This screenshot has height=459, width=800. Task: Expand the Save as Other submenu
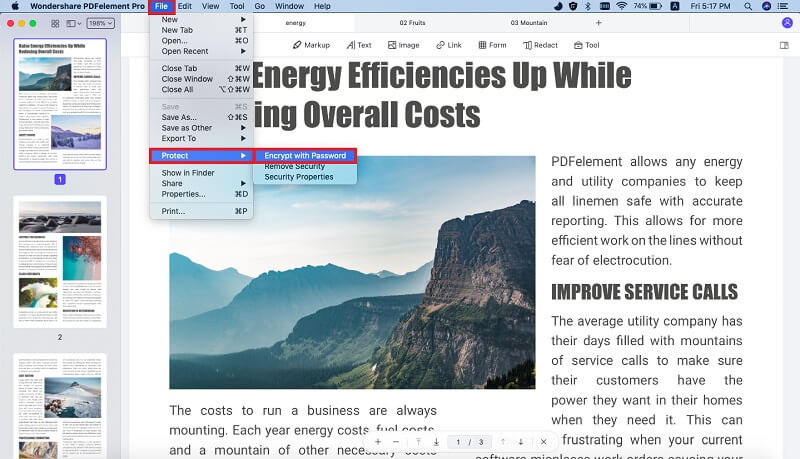click(202, 128)
